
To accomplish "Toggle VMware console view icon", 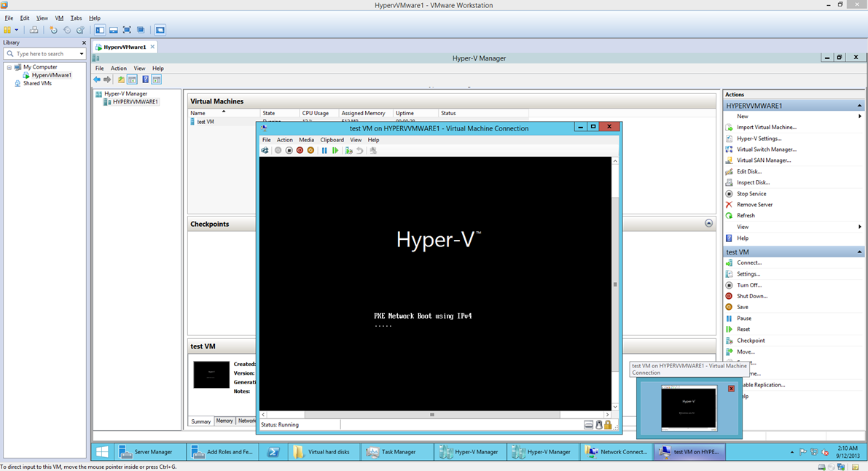I will tap(160, 30).
